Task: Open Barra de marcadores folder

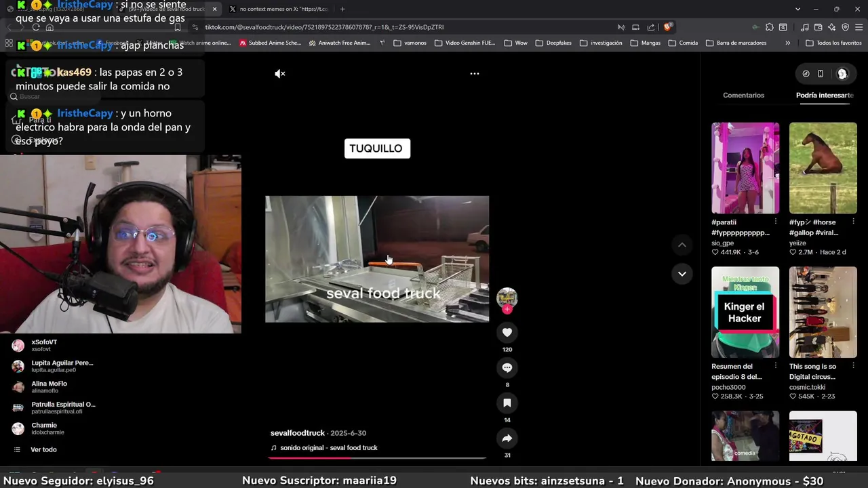Action: 736,43
